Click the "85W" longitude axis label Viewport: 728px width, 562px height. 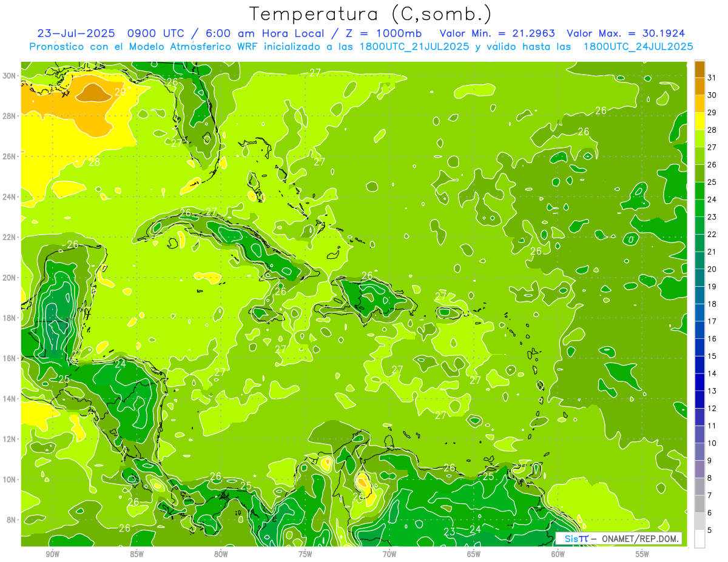(x=136, y=554)
